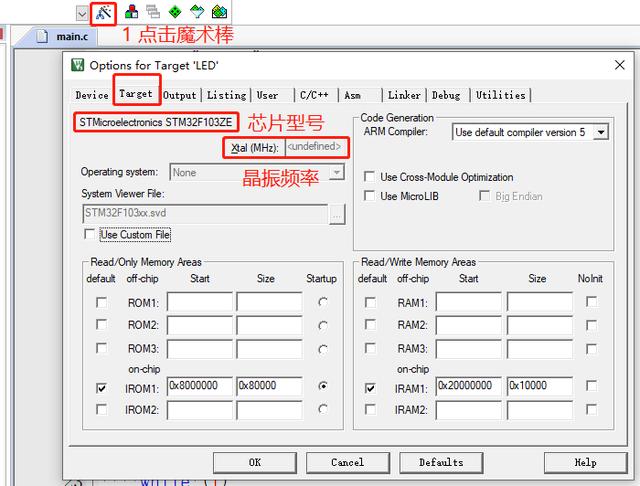Click the Xtal (MHz) input field
640x486 pixels.
317,147
